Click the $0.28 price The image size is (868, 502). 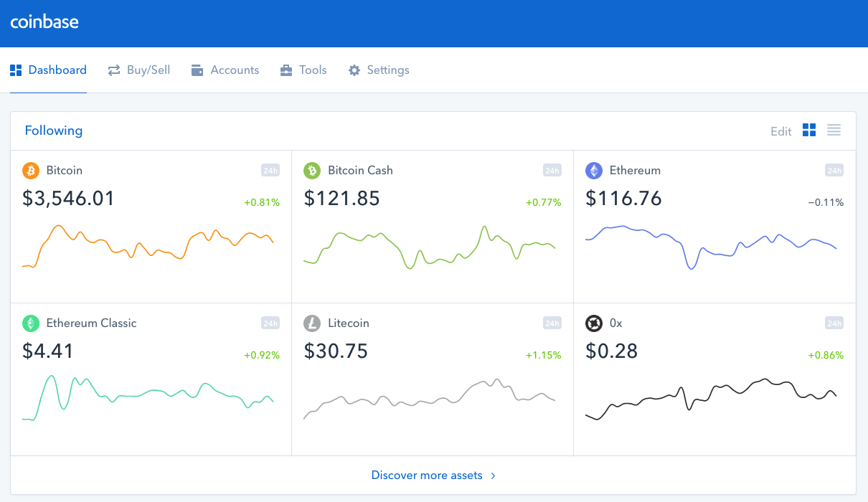point(612,351)
